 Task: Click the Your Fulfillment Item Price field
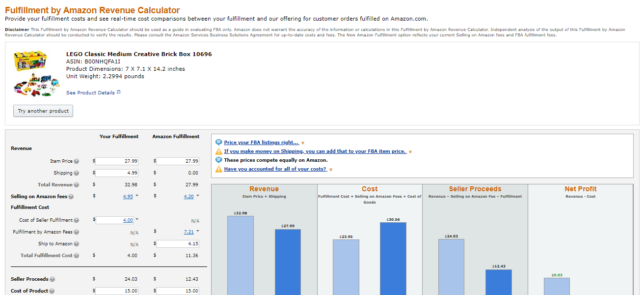tap(117, 161)
